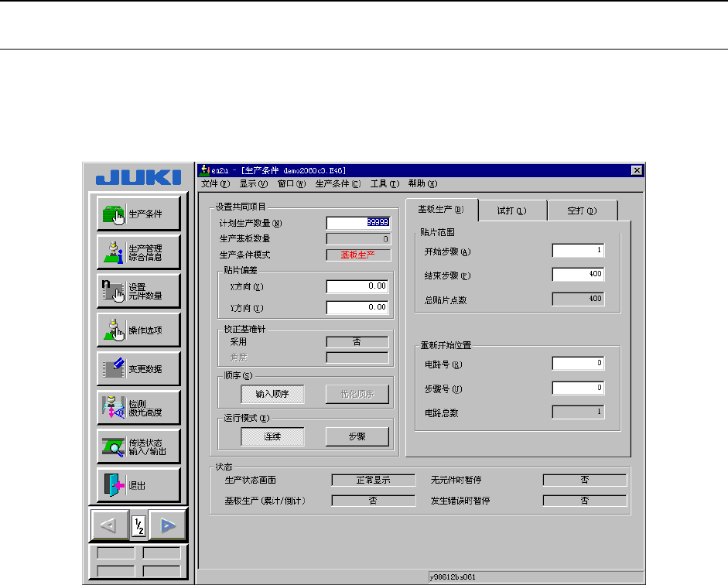728x585 pixels.
Task: Go to previous sidebar page arrow
Action: pos(110,525)
